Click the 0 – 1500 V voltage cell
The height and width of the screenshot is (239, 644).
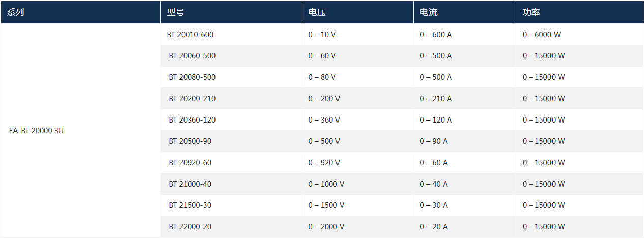tap(326, 205)
